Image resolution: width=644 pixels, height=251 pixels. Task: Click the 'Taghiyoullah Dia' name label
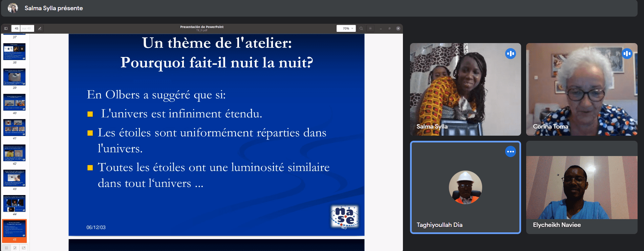439,225
